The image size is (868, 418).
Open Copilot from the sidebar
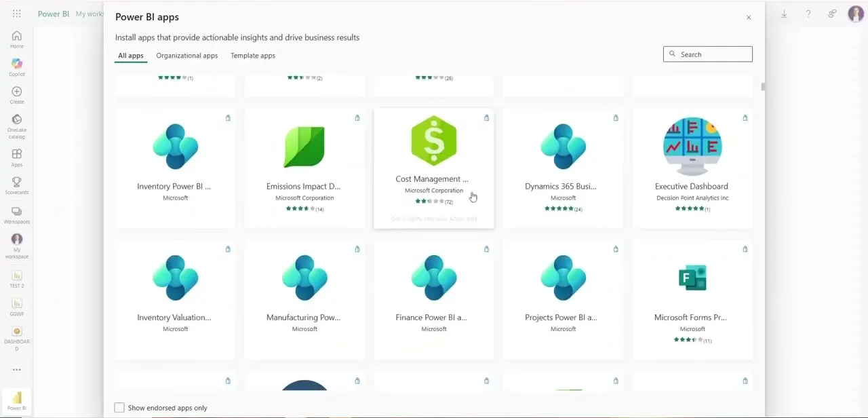[17, 67]
